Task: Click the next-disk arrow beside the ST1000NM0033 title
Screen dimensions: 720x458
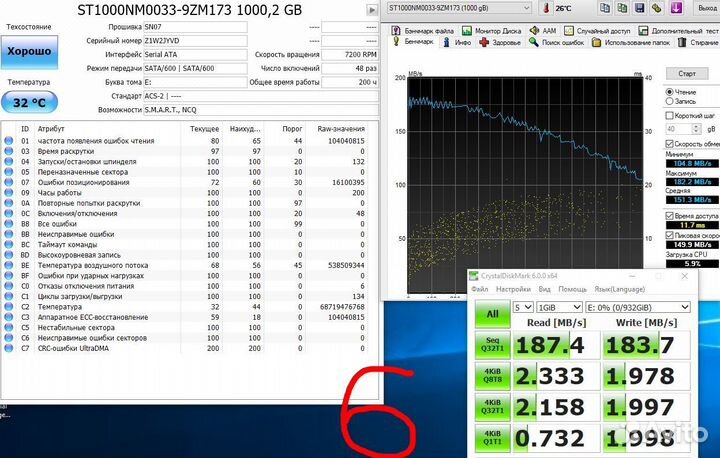Action: coord(372,10)
